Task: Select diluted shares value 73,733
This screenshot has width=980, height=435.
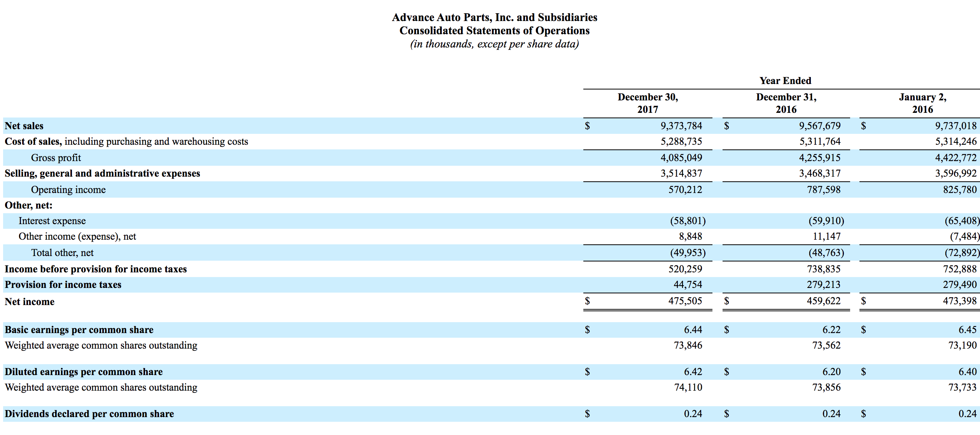Action: coord(962,388)
